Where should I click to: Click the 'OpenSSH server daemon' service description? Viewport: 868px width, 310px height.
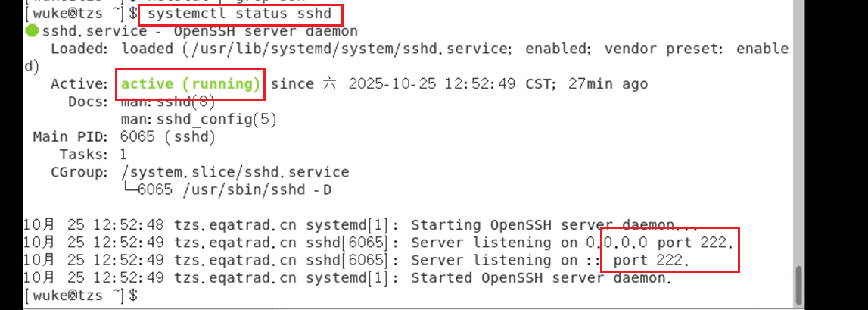[266, 31]
